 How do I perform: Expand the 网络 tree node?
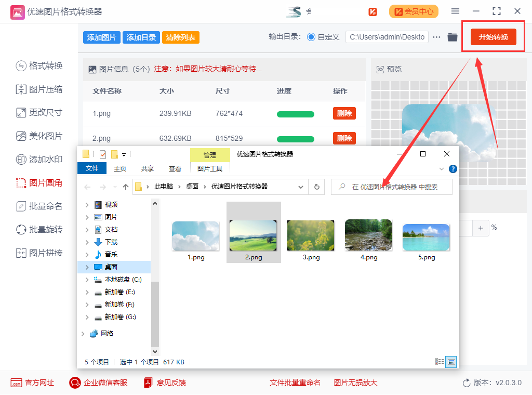tap(83, 334)
